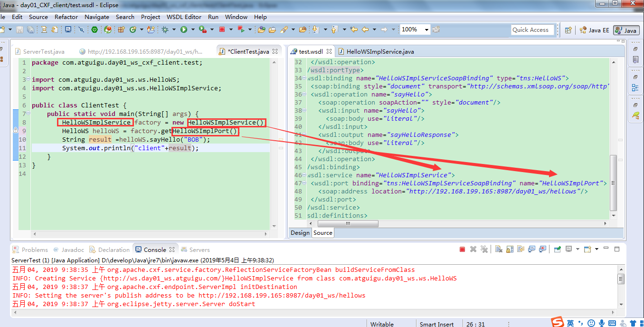The height and width of the screenshot is (327, 644).
Task: Click the Run Last Tool icon
Action: pos(202,29)
